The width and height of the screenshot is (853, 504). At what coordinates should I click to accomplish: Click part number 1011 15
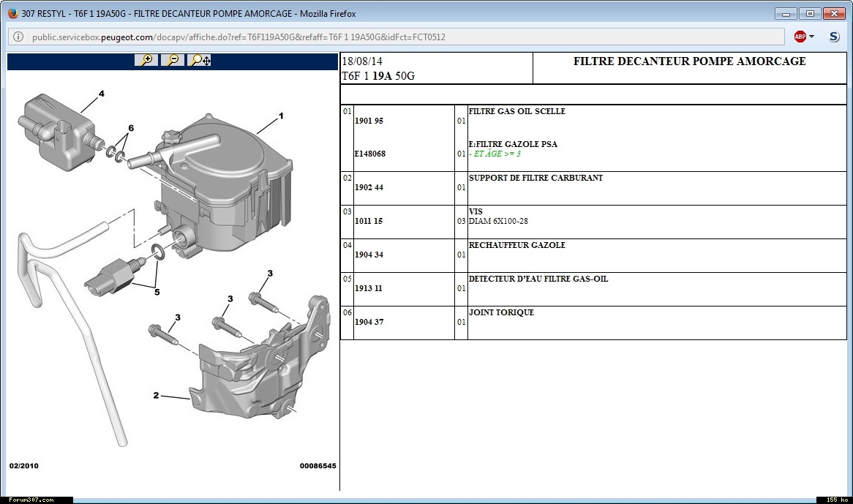point(369,221)
